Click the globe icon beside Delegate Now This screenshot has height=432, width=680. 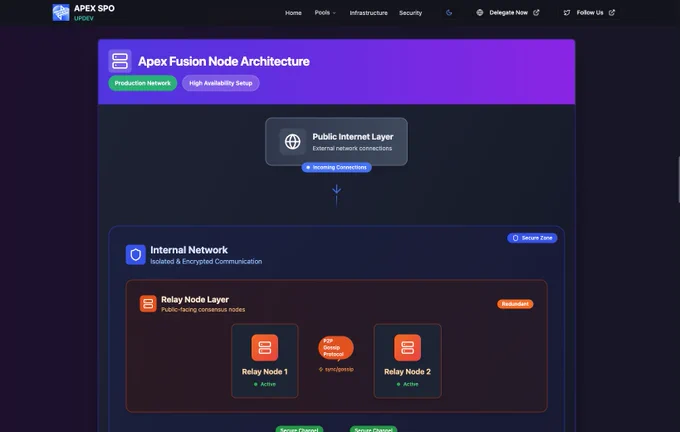point(480,13)
